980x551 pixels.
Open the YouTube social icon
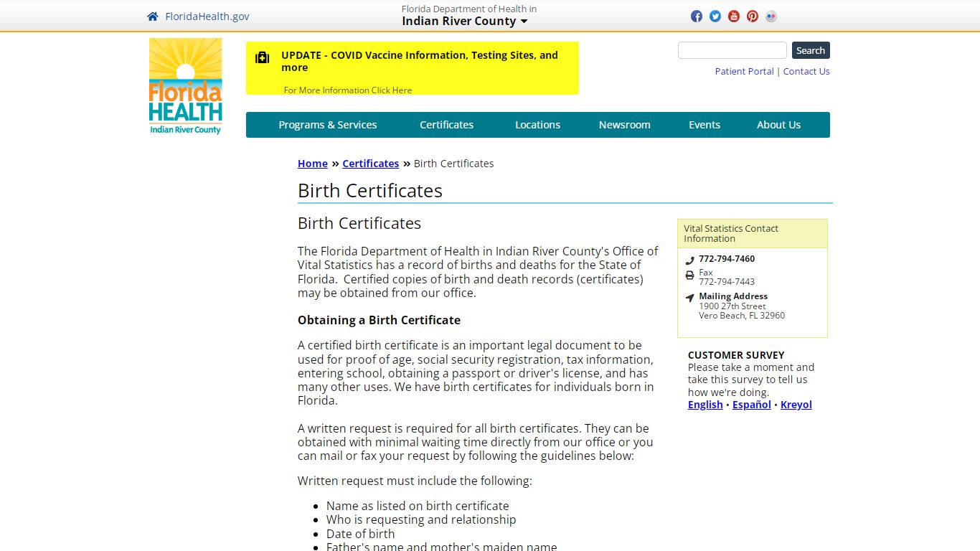[734, 17]
